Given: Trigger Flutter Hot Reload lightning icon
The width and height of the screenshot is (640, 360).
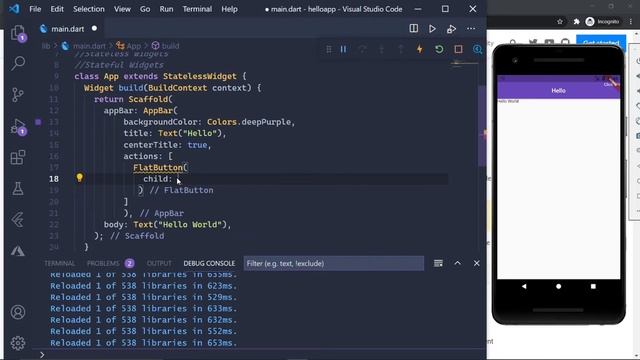Looking at the screenshot, I should click(x=420, y=49).
